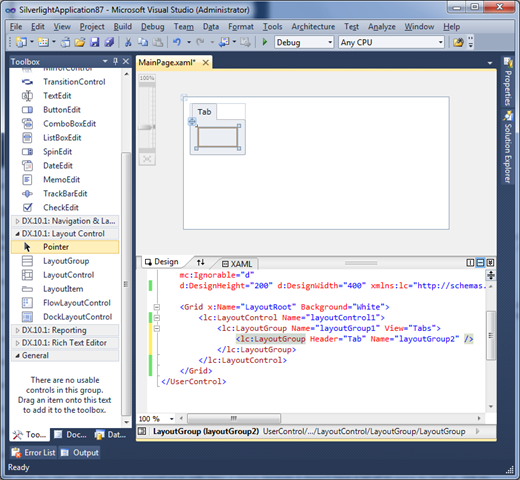
Task: Pin the Toolbox panel with the pushpin icon
Action: (x=115, y=61)
